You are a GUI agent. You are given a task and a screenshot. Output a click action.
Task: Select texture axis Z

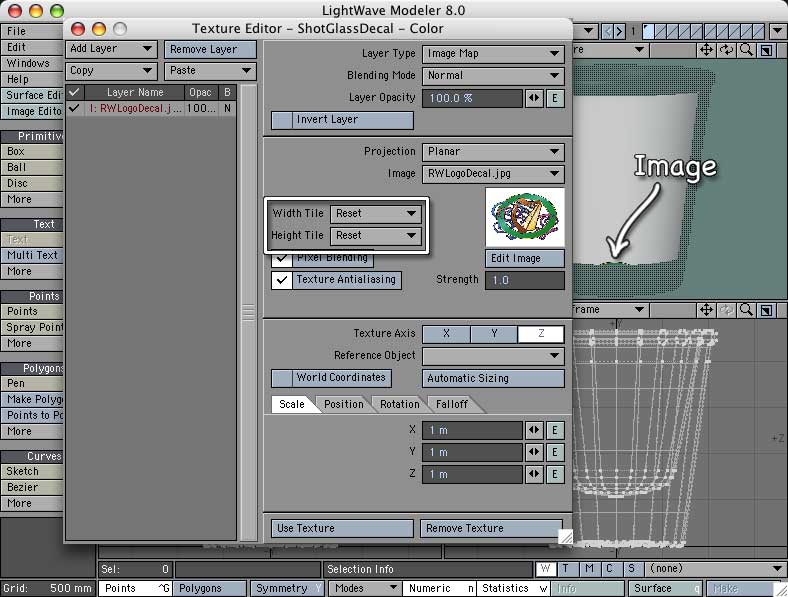point(541,334)
